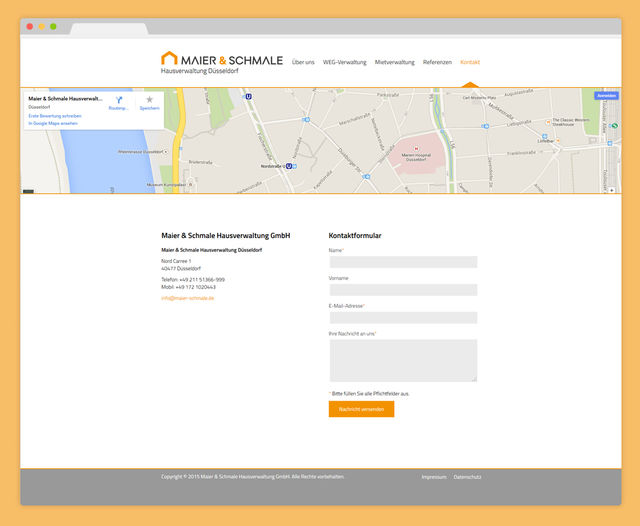
Task: Click the Name input field
Action: click(x=402, y=262)
